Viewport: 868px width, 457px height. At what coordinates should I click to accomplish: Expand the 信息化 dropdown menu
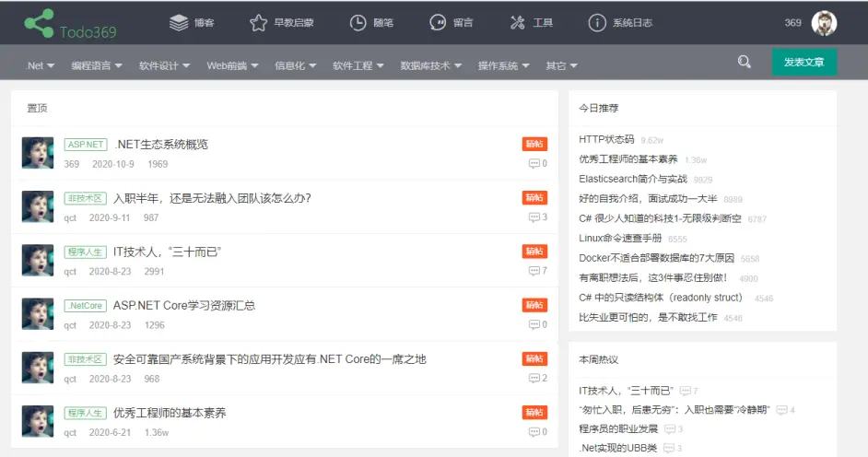point(296,65)
